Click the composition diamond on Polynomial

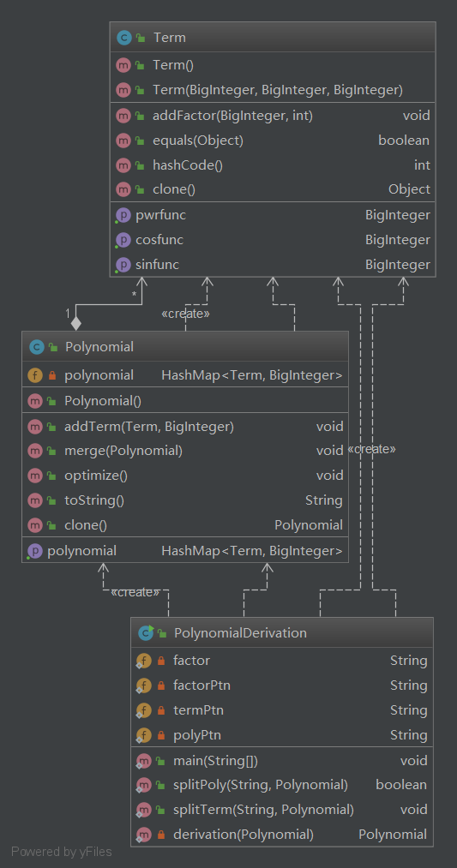pyautogui.click(x=76, y=323)
